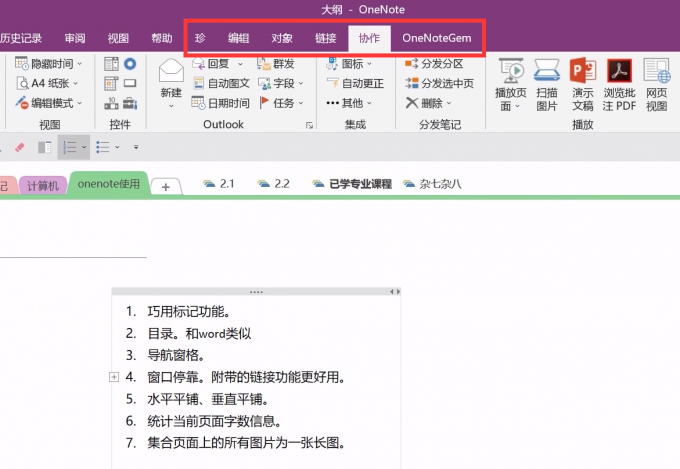Toggle the bulleted list button
680x469 pixels.
[103, 148]
